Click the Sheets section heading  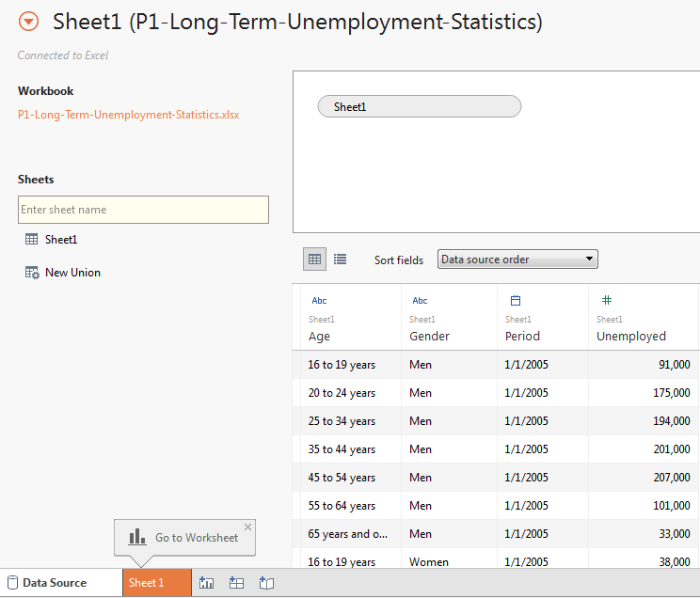click(x=36, y=180)
